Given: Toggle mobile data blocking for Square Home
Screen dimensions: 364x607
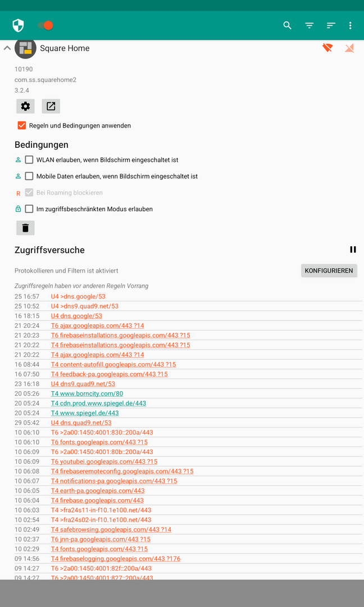Looking at the screenshot, I should (x=349, y=48).
